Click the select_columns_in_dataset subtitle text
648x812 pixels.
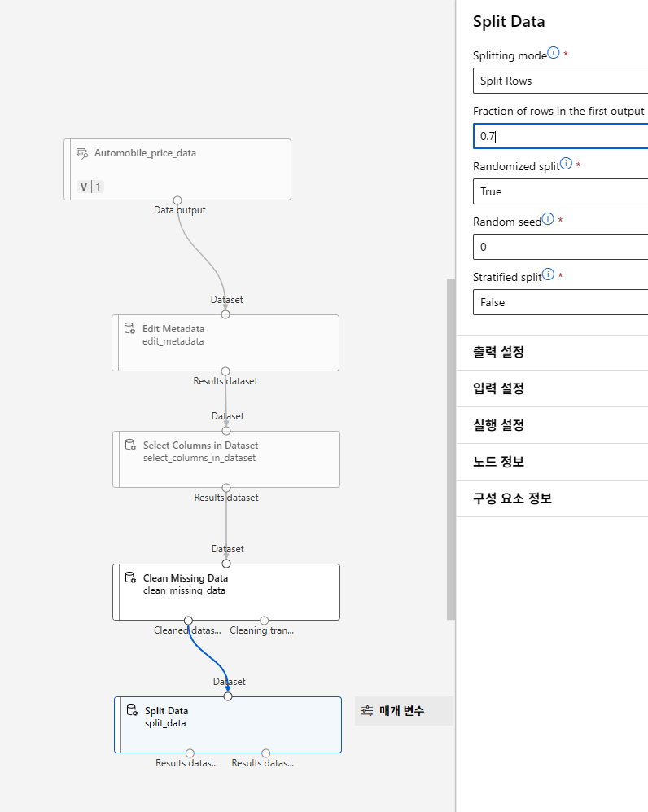coord(199,458)
